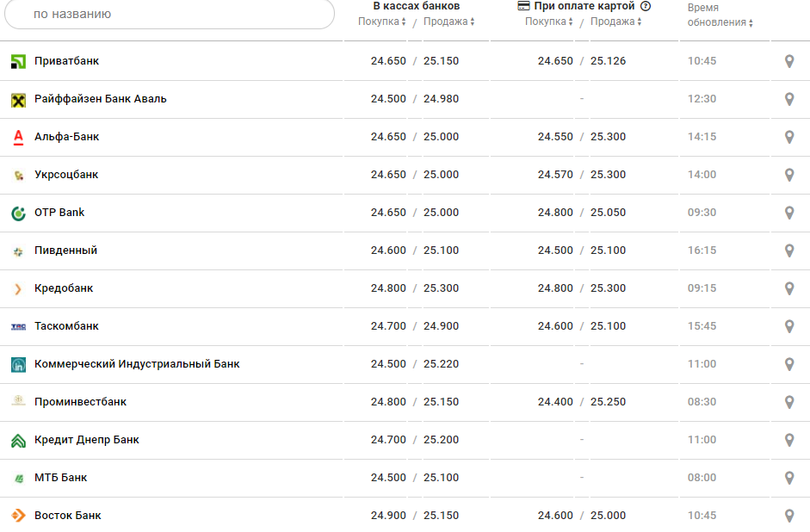The width and height of the screenshot is (810, 532).
Task: Sort by card payment Продажа rate
Action: [615, 22]
